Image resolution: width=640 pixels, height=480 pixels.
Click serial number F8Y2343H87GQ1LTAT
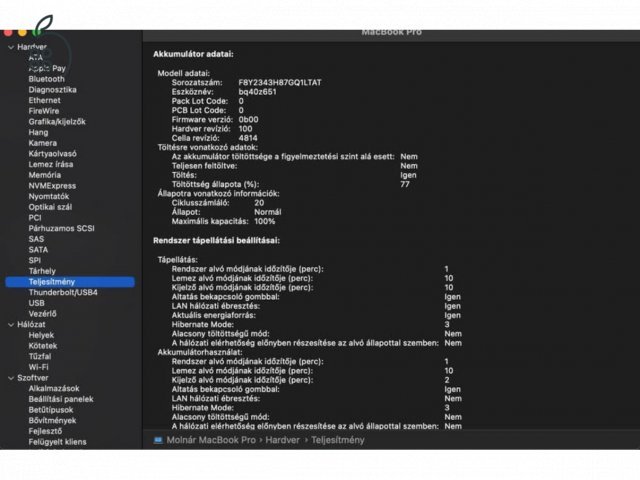pos(280,82)
